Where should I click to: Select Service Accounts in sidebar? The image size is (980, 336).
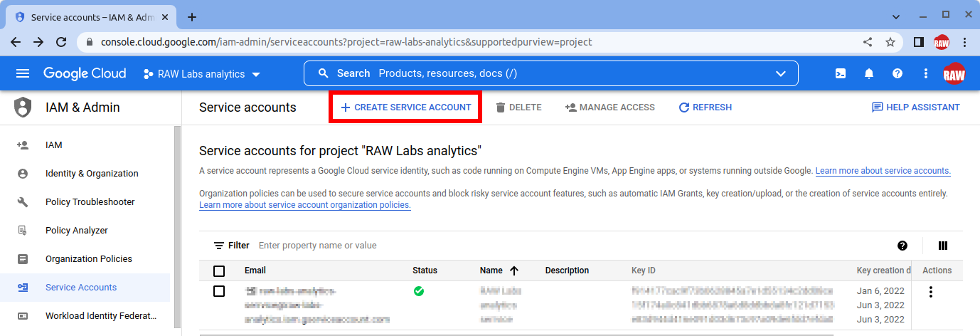tap(85, 288)
